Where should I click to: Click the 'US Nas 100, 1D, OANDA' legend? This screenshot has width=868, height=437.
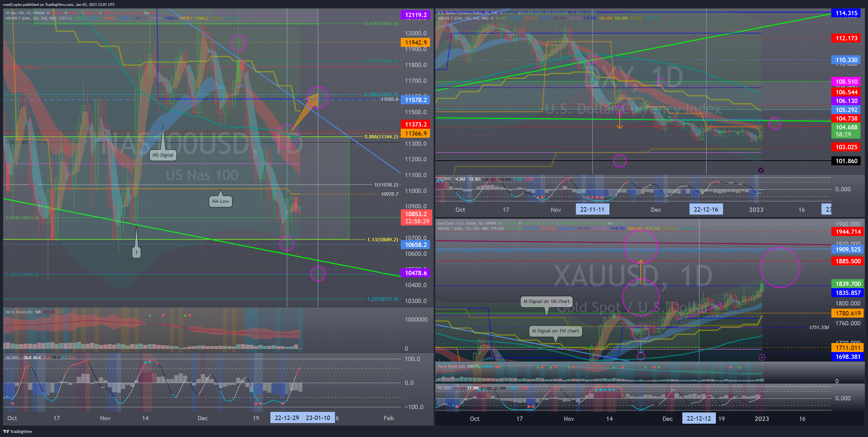click(x=25, y=13)
